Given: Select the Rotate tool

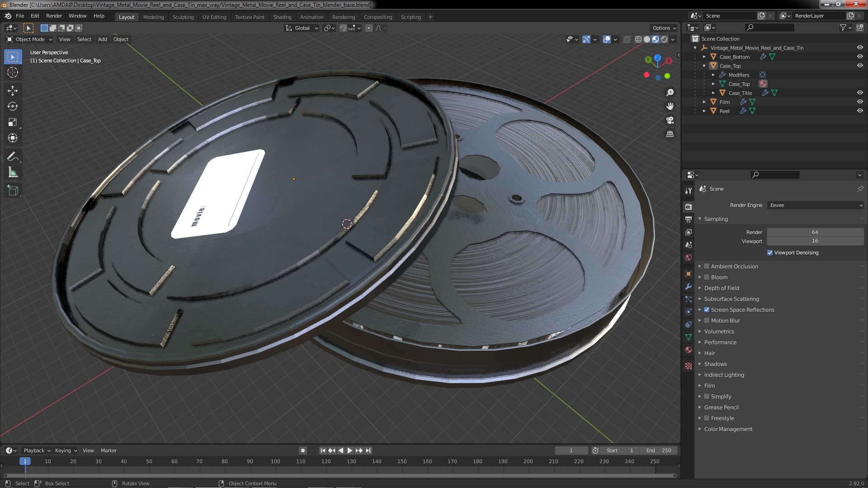Looking at the screenshot, I should coord(13,107).
